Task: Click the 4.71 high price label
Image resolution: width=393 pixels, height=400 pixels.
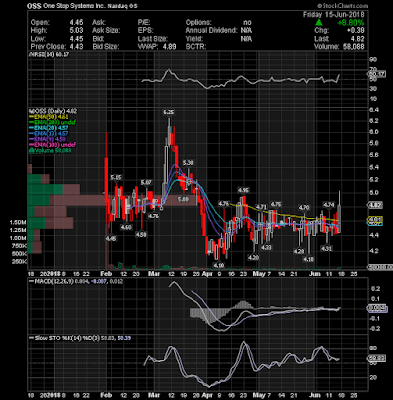Action: 261,207
